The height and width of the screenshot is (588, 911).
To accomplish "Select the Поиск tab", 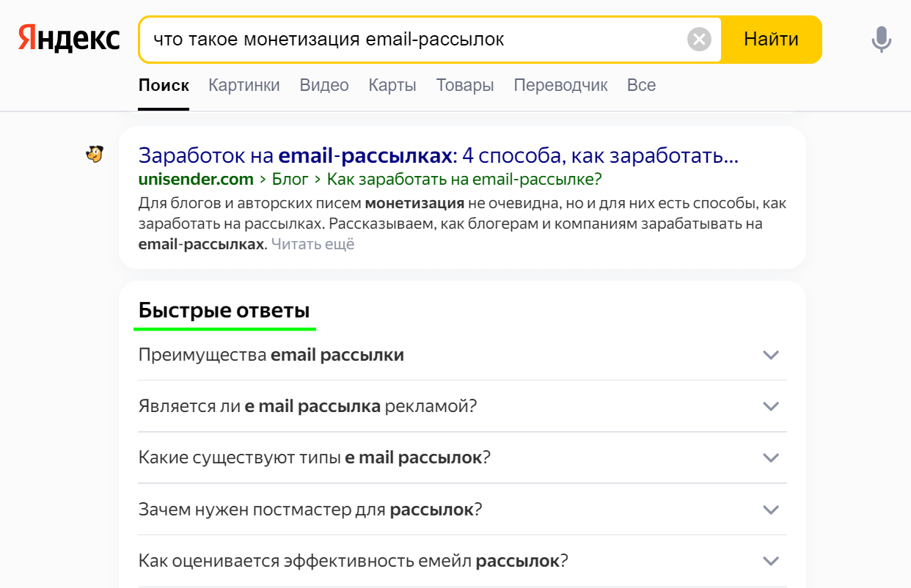I will [x=164, y=85].
